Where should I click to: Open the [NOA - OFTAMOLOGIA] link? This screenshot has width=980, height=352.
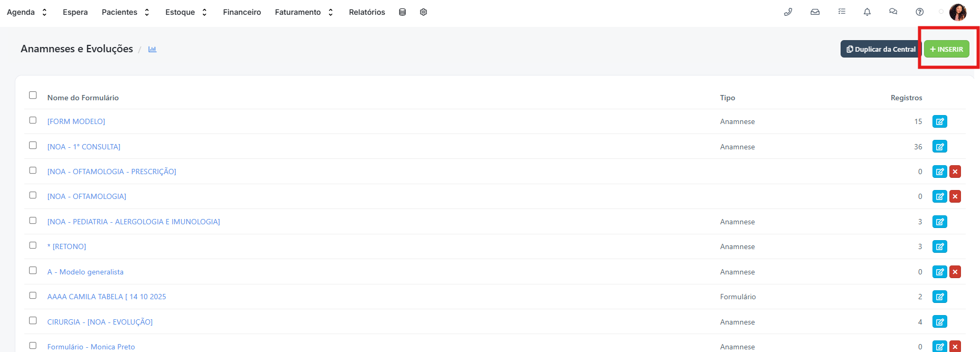click(87, 196)
